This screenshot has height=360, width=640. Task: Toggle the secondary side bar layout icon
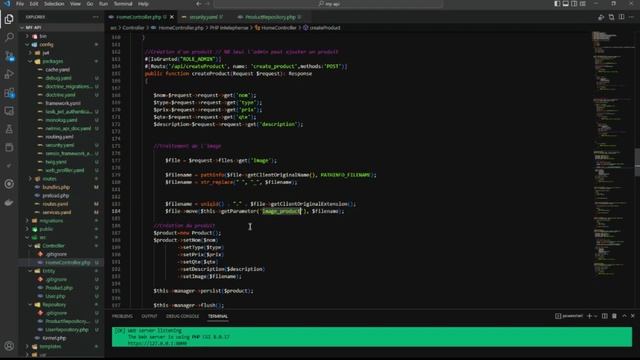(x=574, y=4)
